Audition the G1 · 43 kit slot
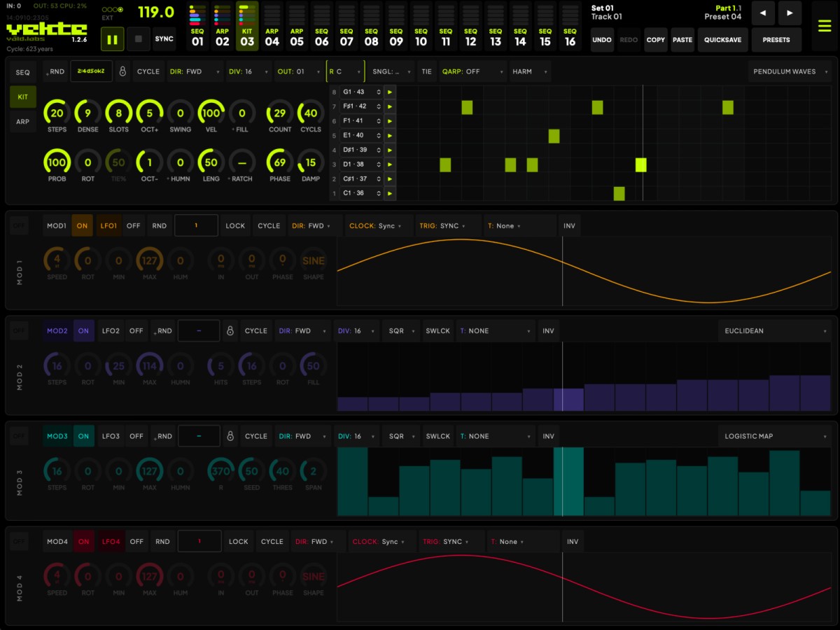Screen dimensions: 840x630 pyautogui.click(x=390, y=92)
